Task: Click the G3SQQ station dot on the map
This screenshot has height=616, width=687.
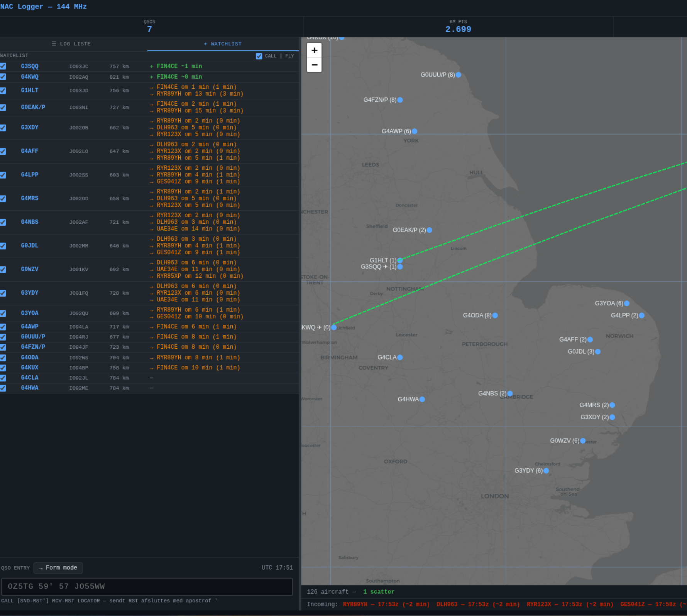Action: point(400,267)
